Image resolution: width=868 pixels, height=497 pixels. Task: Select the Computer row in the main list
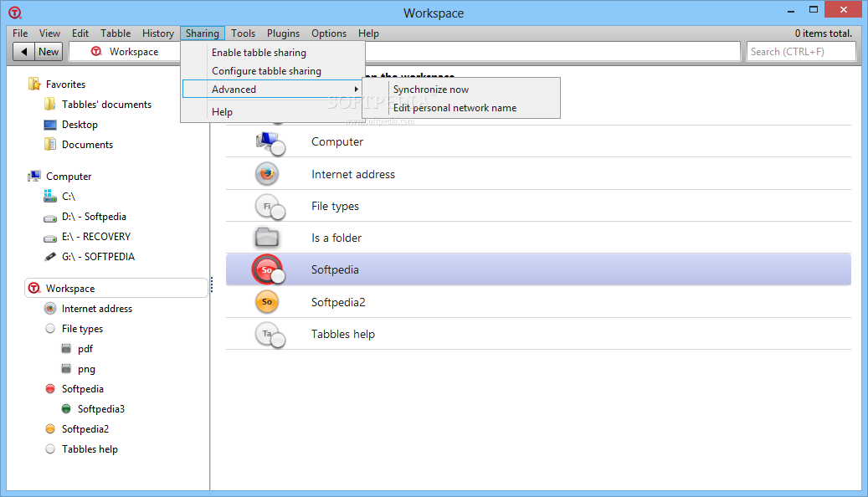tap(538, 141)
